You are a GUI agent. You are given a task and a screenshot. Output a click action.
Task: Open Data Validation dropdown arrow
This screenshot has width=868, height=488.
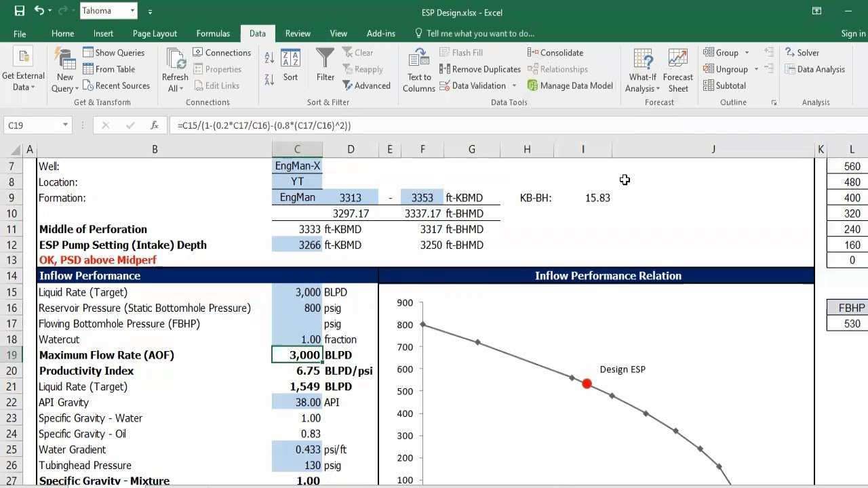click(514, 85)
